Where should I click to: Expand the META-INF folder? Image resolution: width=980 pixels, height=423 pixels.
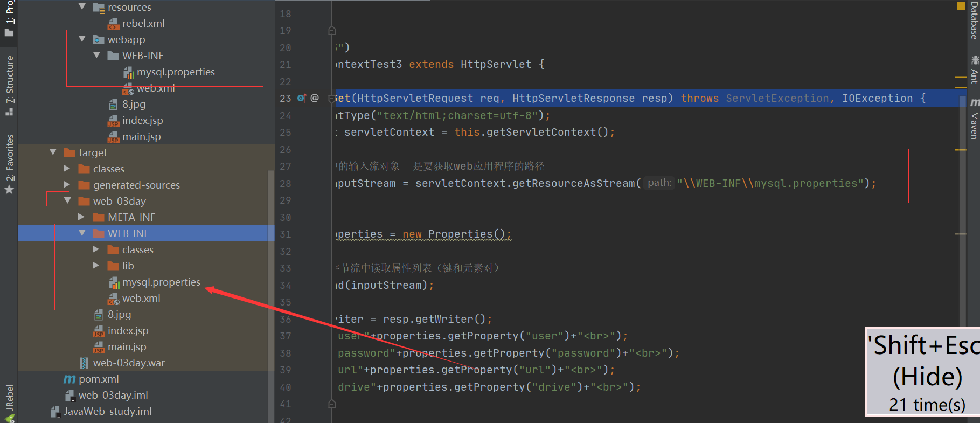82,217
